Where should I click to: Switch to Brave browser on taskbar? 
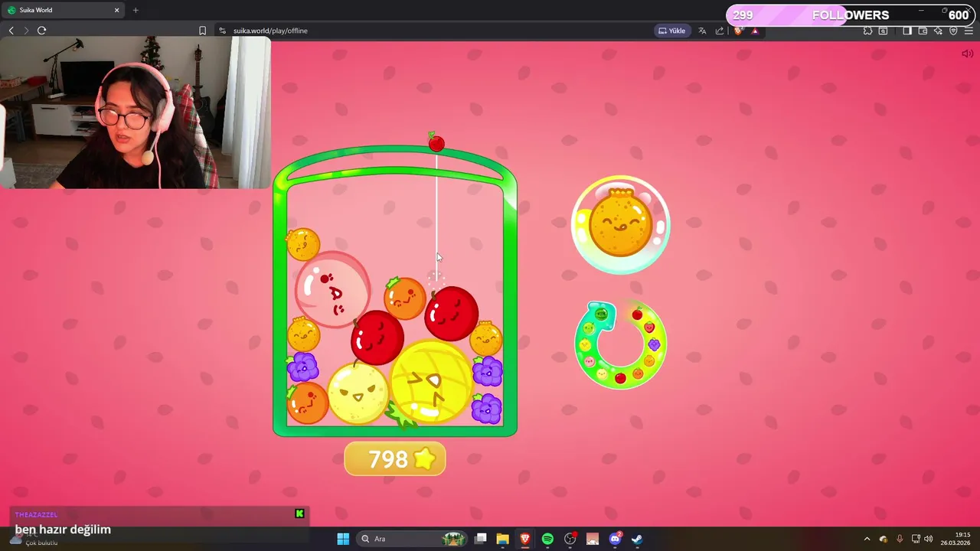(x=525, y=539)
